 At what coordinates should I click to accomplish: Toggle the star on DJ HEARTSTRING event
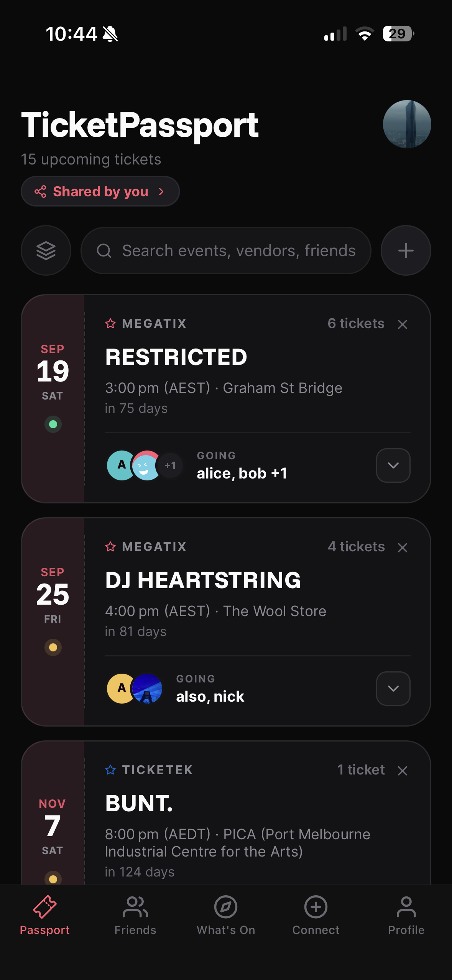point(110,547)
